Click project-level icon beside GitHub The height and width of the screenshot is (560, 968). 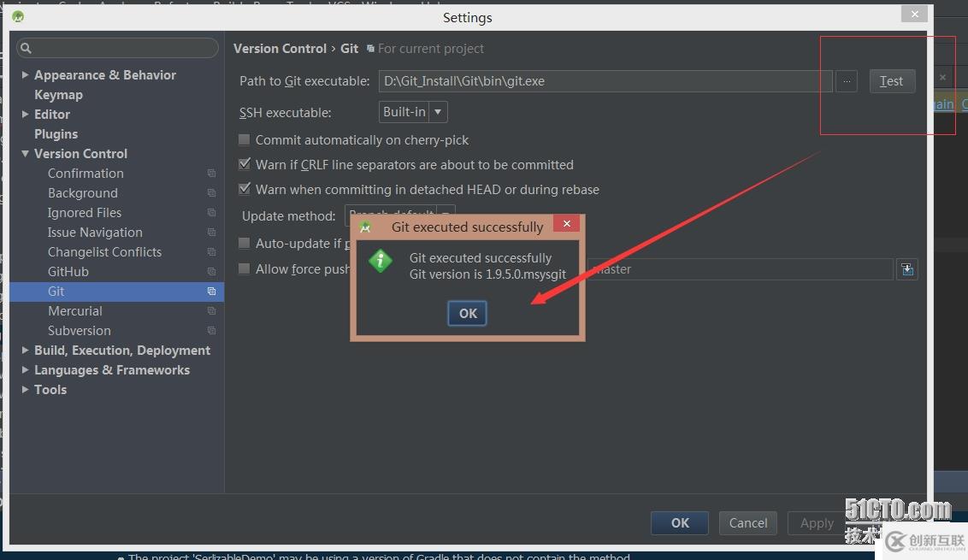click(212, 272)
